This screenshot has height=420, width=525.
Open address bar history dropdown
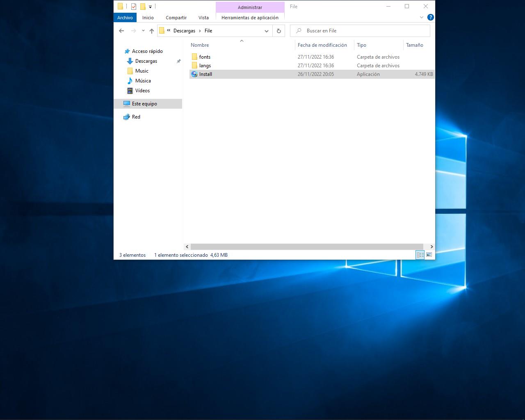tap(267, 31)
